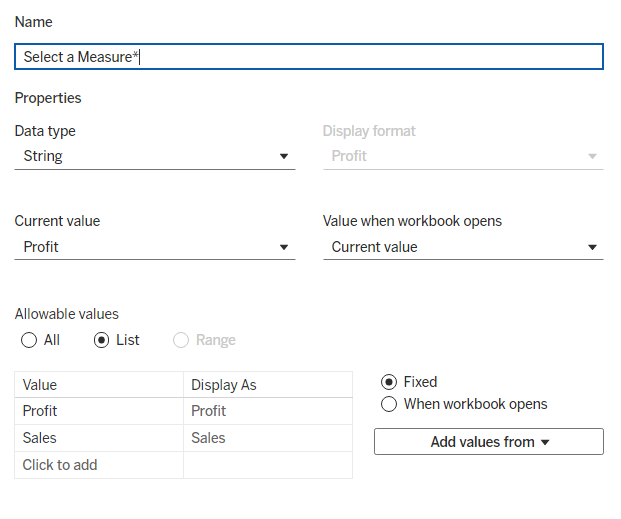Edit the Profit Display As cell
The width and height of the screenshot is (621, 519).
click(267, 411)
